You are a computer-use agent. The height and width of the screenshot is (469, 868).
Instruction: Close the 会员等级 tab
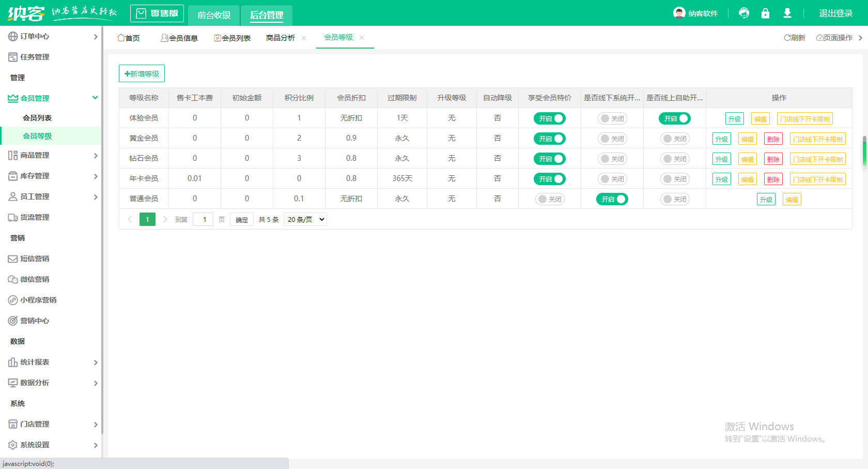pyautogui.click(x=362, y=37)
